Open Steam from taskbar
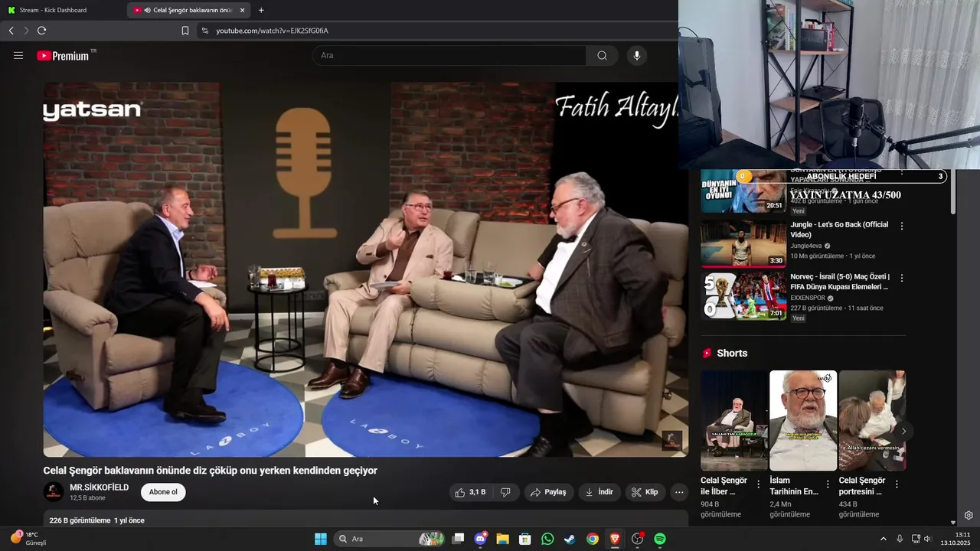The image size is (980, 551). (570, 539)
